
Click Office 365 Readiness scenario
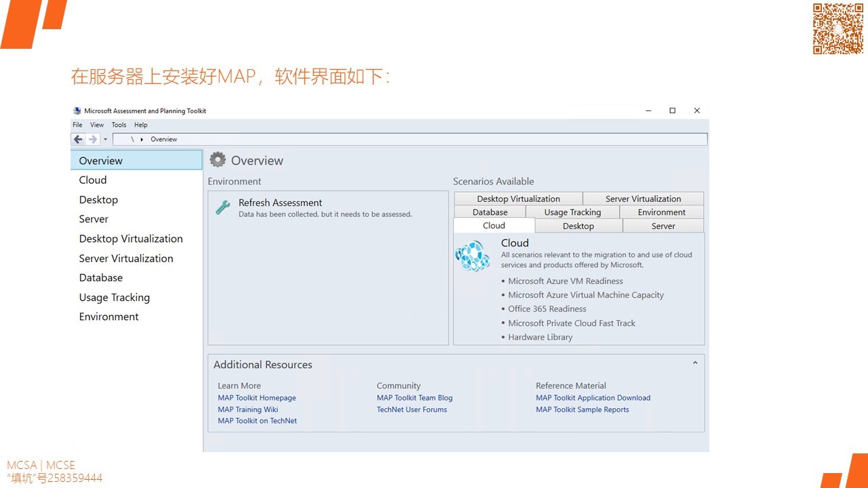point(547,308)
